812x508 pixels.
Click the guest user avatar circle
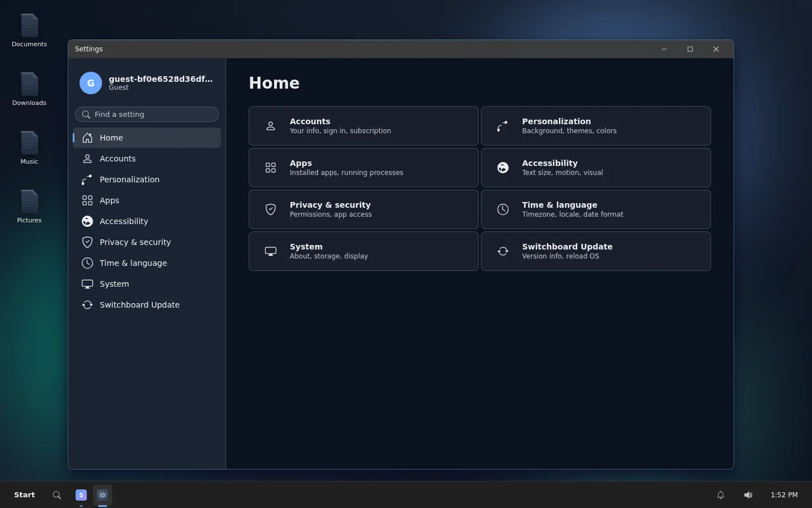[x=91, y=83]
